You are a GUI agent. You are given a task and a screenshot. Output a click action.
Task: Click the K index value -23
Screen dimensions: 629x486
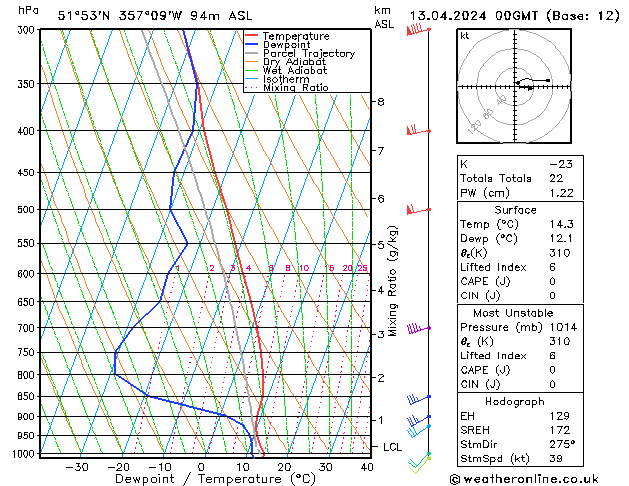(561, 164)
